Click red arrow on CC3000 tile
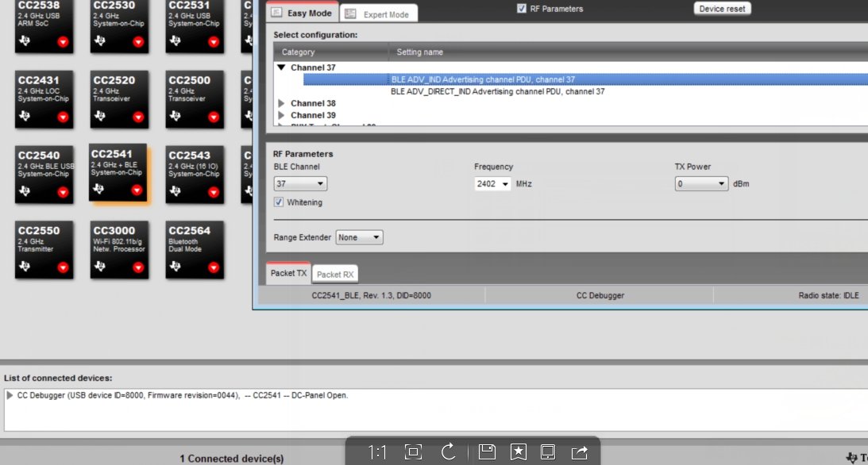 coord(138,267)
